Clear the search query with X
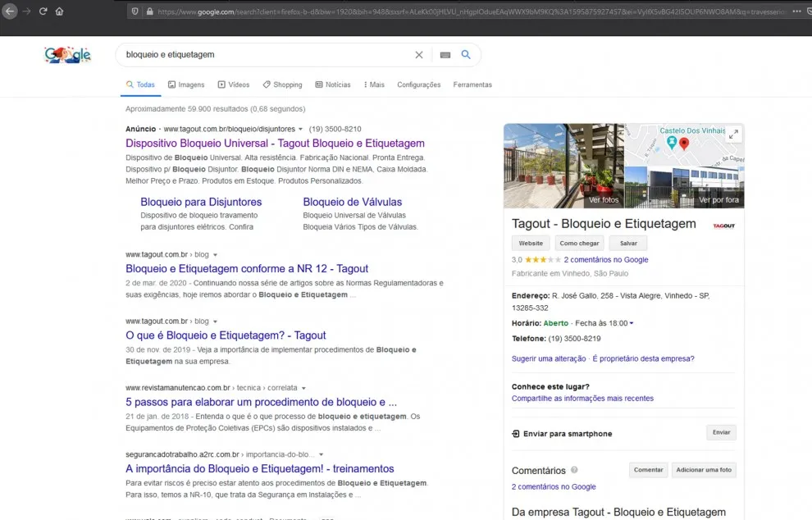This screenshot has width=812, height=520. (x=419, y=55)
